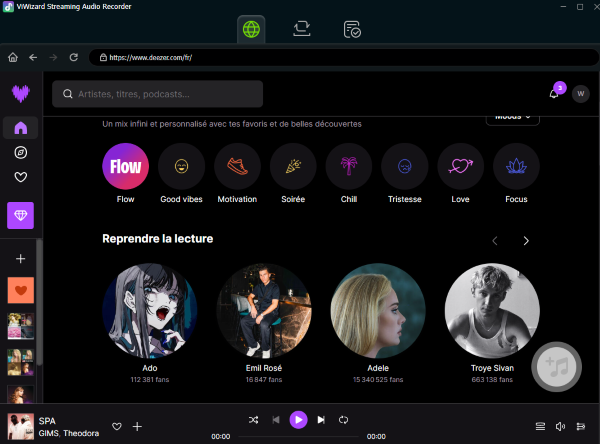Select the Soirée party mood

[293, 166]
